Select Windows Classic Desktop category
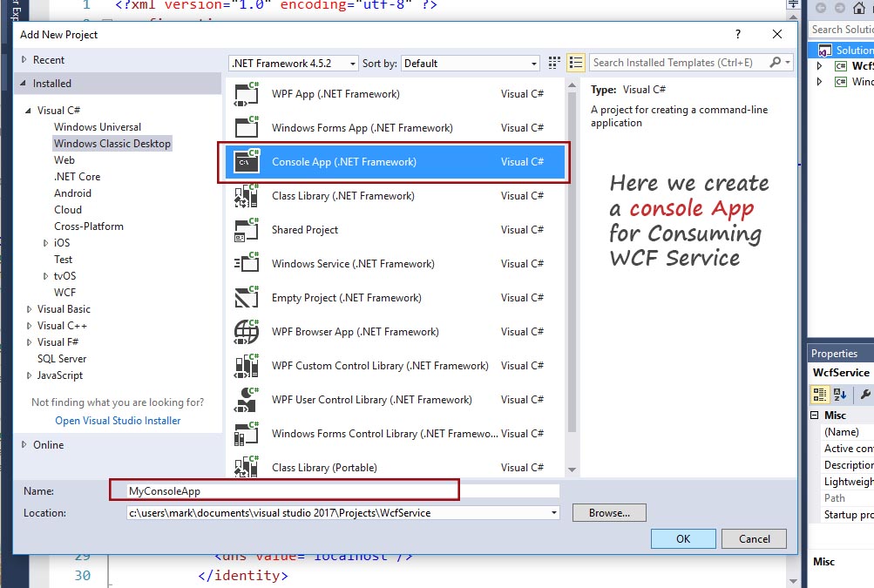874x588 pixels. point(112,144)
